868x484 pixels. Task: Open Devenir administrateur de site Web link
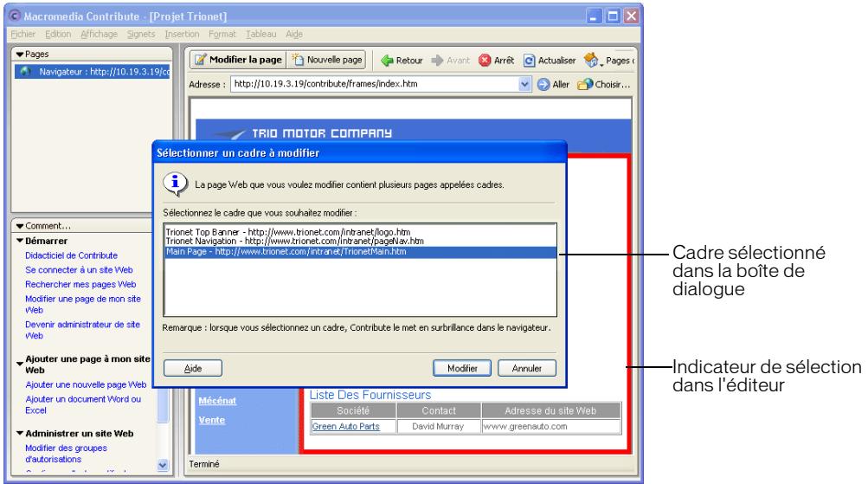tap(82, 330)
